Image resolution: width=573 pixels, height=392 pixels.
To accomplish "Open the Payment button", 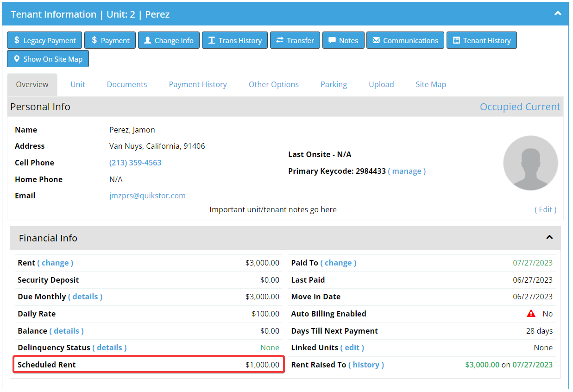I will click(110, 40).
